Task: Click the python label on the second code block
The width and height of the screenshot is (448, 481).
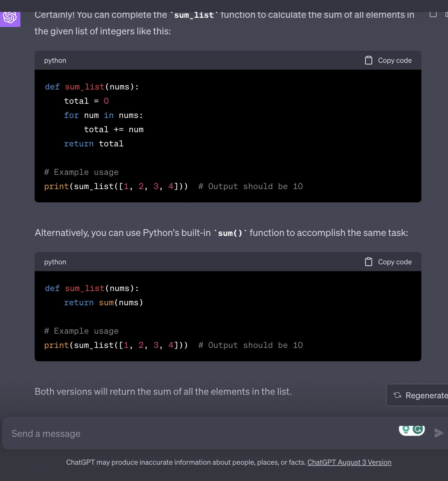Action: click(x=55, y=262)
